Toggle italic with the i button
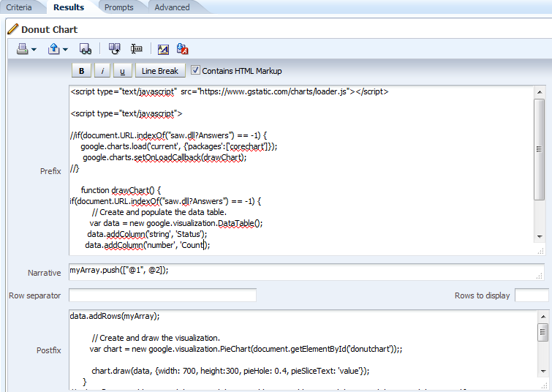 coord(102,71)
